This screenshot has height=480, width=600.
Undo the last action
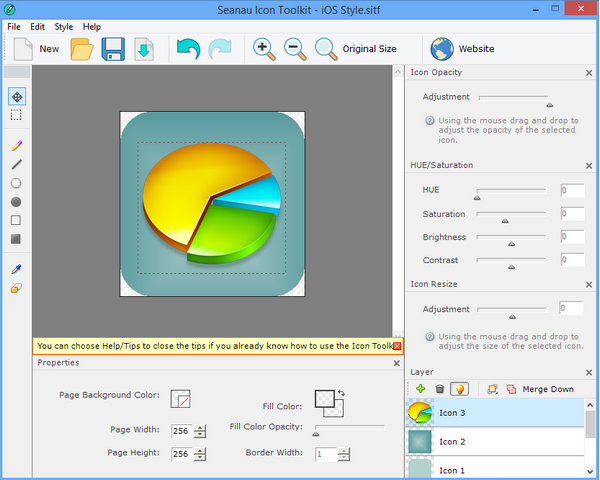[188, 49]
